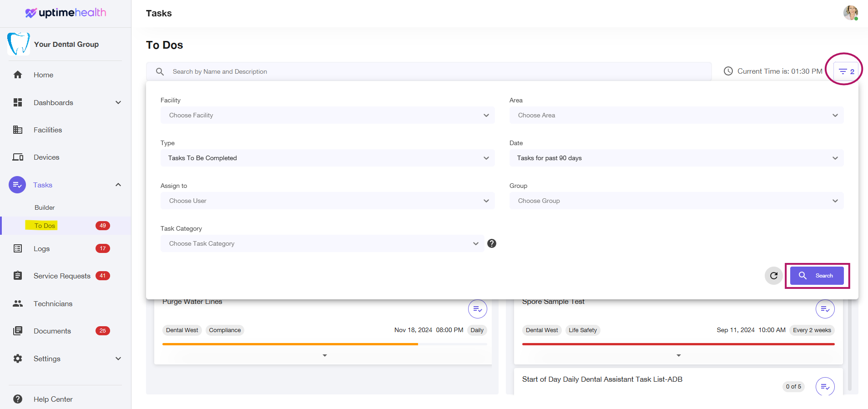Click the Logs list icon
This screenshot has height=409, width=868.
point(18,248)
